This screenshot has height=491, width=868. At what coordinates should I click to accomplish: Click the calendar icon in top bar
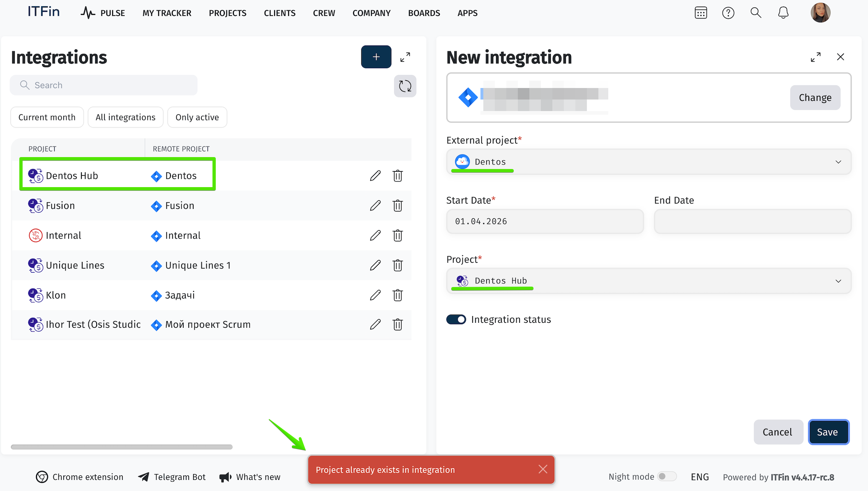tap(701, 13)
